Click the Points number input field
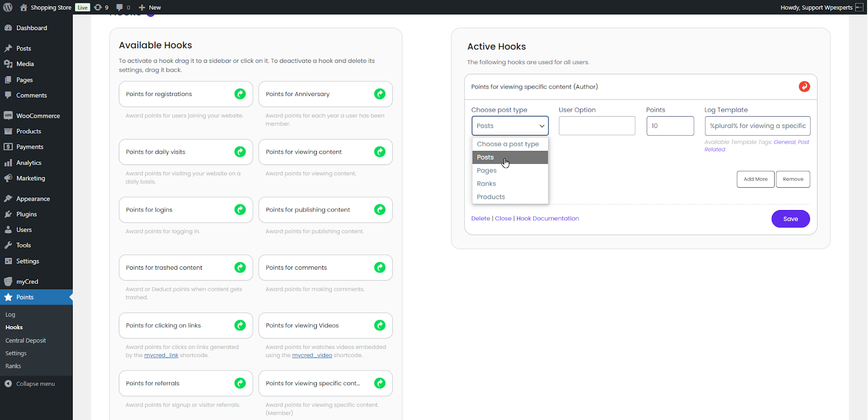 [x=669, y=126]
